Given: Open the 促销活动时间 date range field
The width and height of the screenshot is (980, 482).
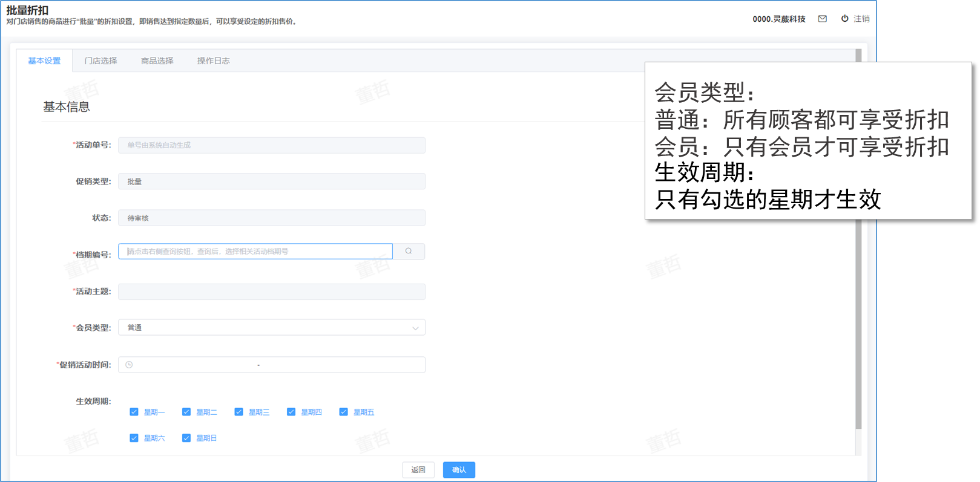Looking at the screenshot, I should (272, 365).
